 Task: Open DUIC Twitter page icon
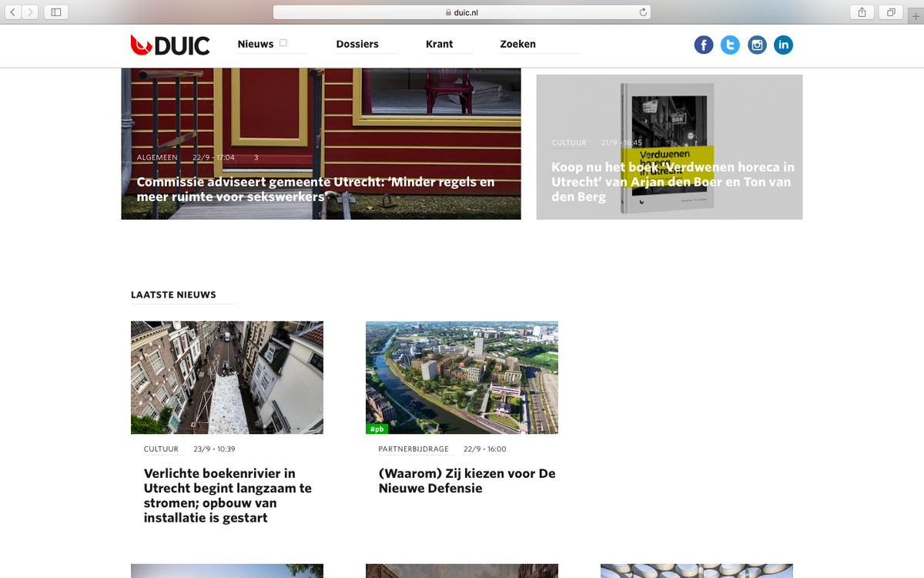pyautogui.click(x=730, y=45)
